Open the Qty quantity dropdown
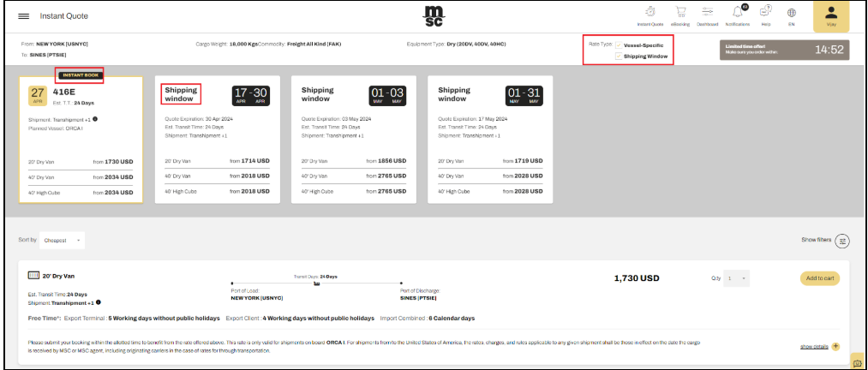The height and width of the screenshot is (370, 868). coord(738,278)
